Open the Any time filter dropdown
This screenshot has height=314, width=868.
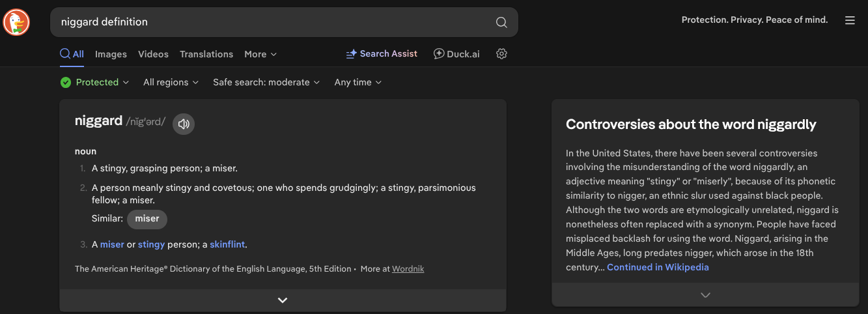357,82
